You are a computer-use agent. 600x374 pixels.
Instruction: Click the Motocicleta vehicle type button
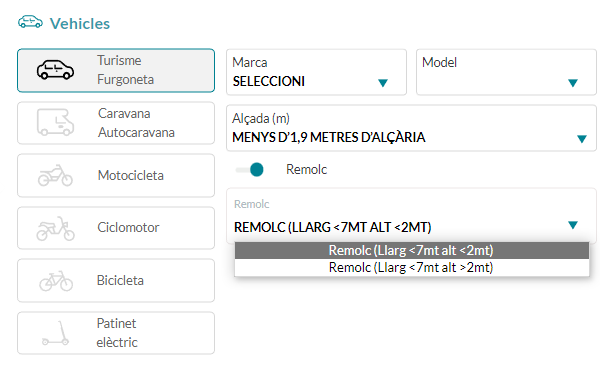coord(116,176)
